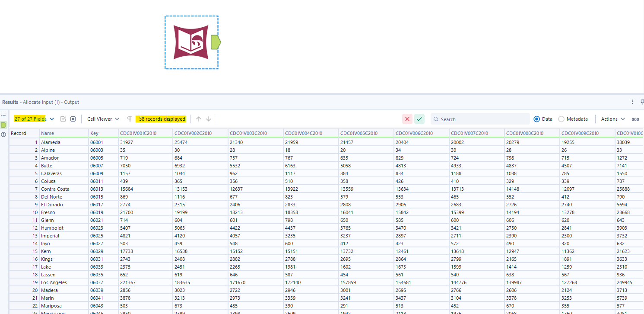Select the Inyo name cell
Viewport: 644px width, 314px height.
click(64, 244)
